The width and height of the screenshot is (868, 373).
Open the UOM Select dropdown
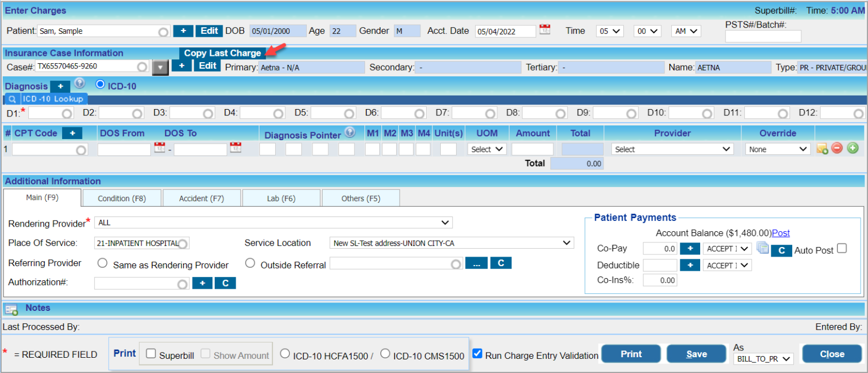pyautogui.click(x=487, y=149)
